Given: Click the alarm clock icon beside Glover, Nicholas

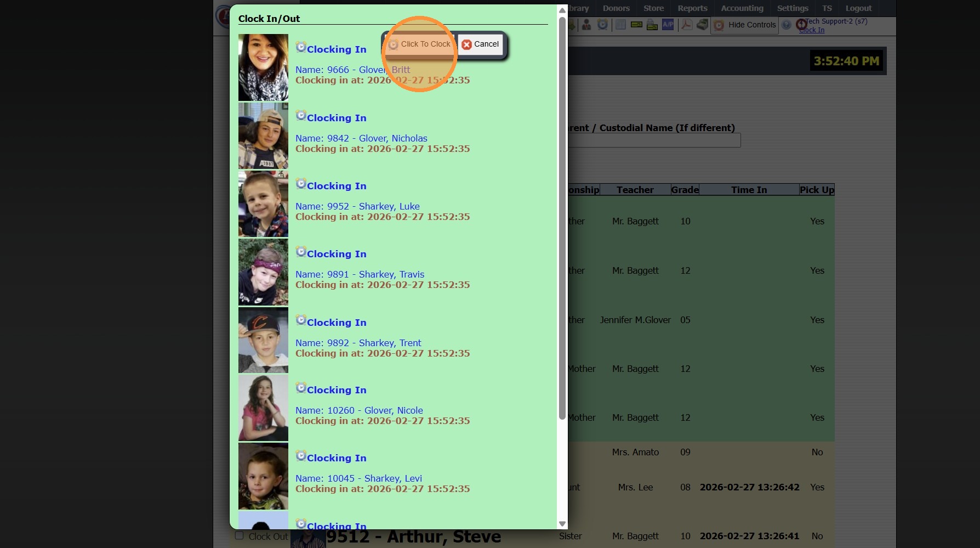Looking at the screenshot, I should coord(301,116).
